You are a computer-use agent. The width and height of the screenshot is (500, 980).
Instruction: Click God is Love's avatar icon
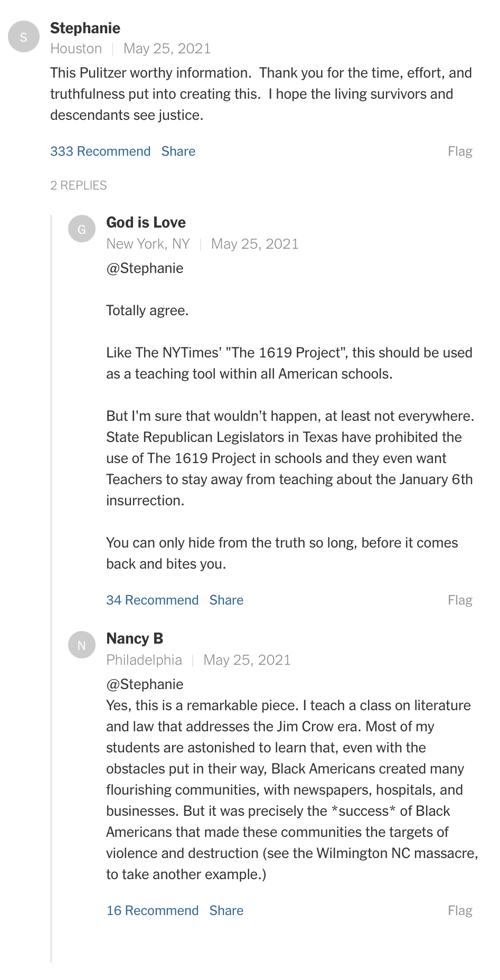tap(82, 229)
